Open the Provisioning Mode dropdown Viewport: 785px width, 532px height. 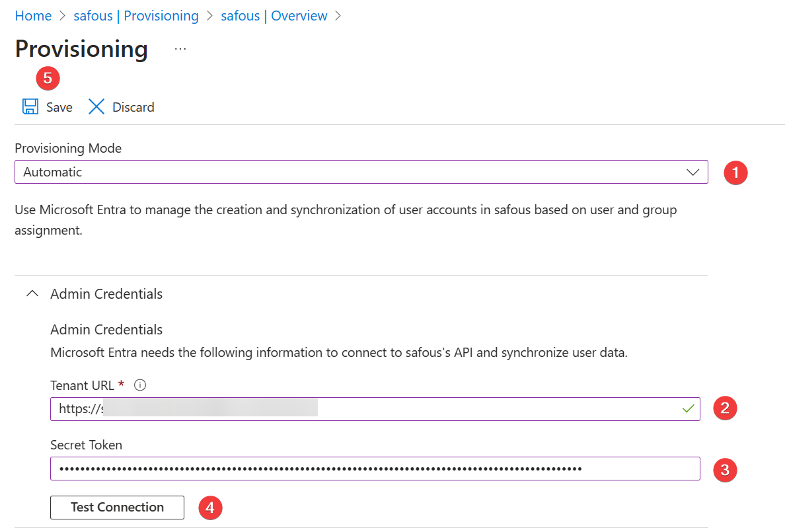point(361,172)
